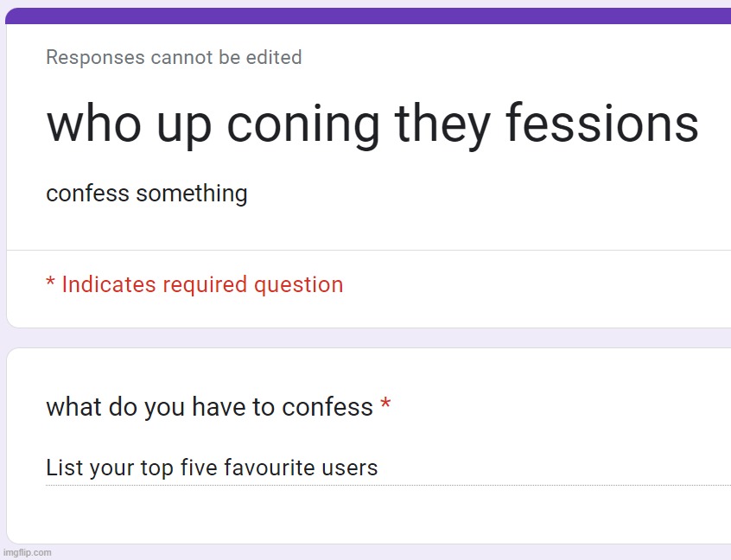
Task: Click the "Indicates required question" red text
Action: click(x=202, y=285)
